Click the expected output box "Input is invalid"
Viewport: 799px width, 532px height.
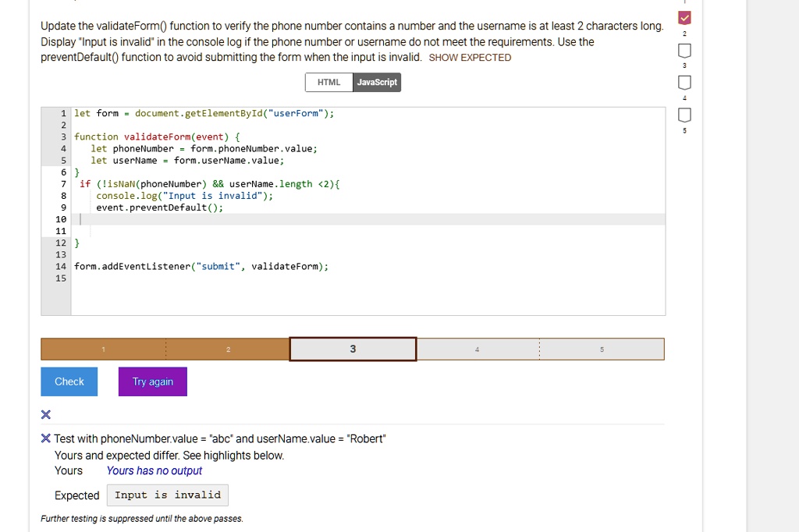click(168, 495)
